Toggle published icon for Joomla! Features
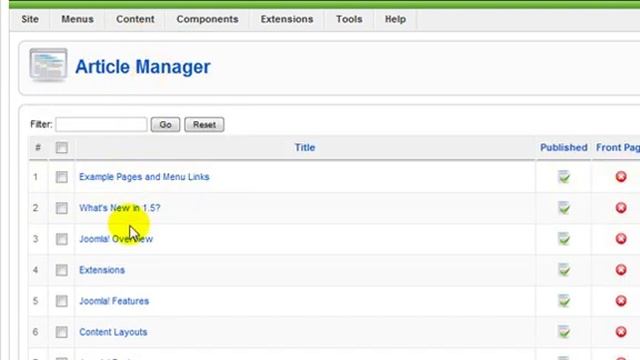Viewport: 640px width, 360px height. (x=564, y=301)
